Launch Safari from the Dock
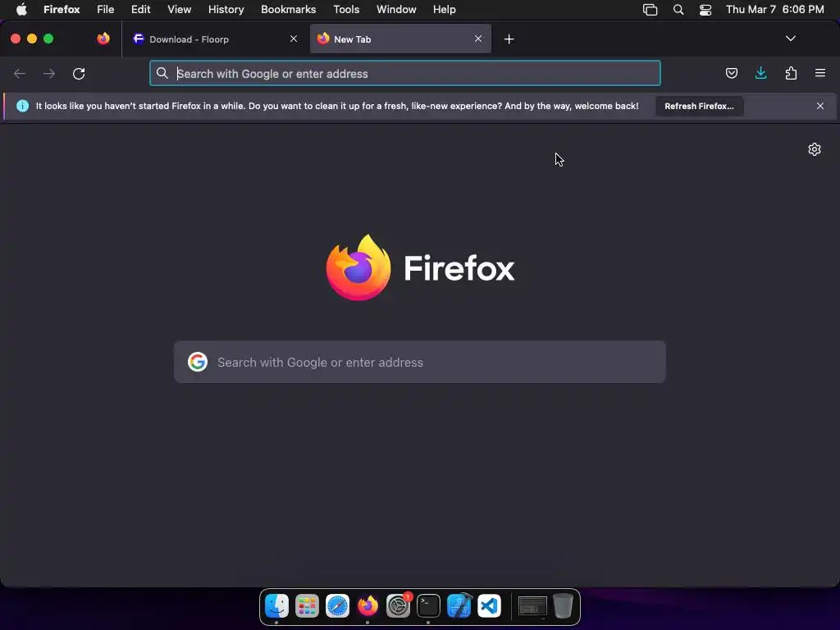 [x=337, y=606]
